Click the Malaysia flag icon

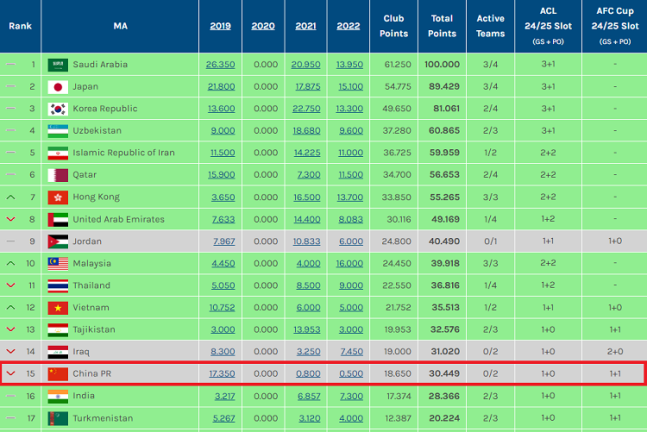(x=58, y=264)
